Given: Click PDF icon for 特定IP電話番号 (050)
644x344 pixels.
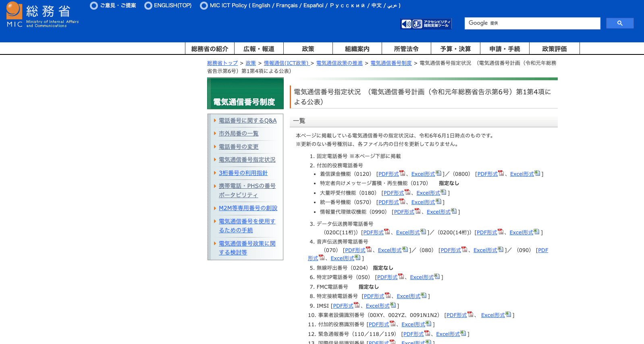Looking at the screenshot, I should pyautogui.click(x=401, y=276).
